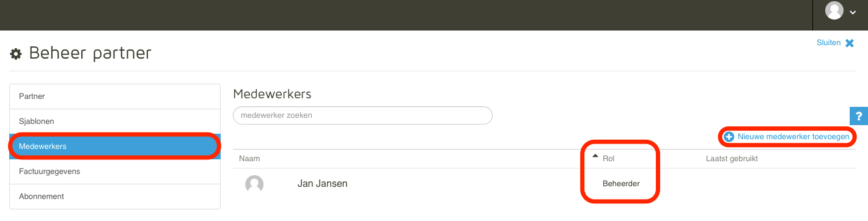This screenshot has height=221, width=868.
Task: Sort by Laatst gebruikt column
Action: click(732, 159)
